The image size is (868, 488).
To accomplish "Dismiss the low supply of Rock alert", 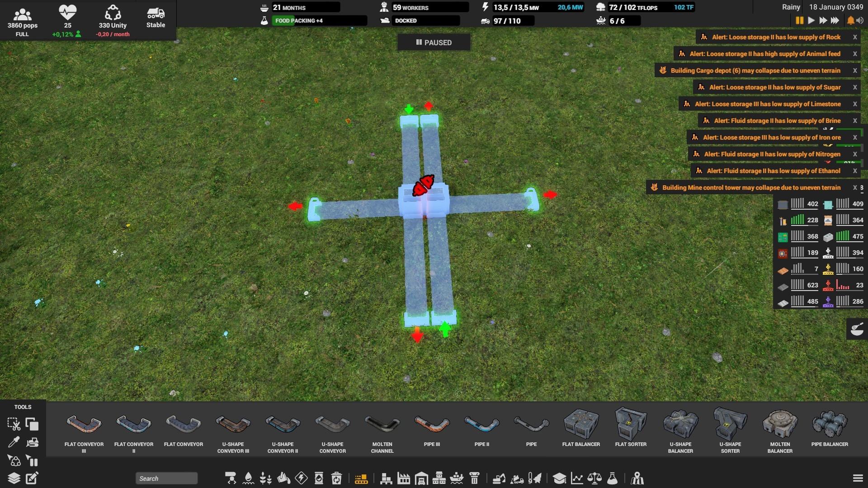I will pos(855,37).
